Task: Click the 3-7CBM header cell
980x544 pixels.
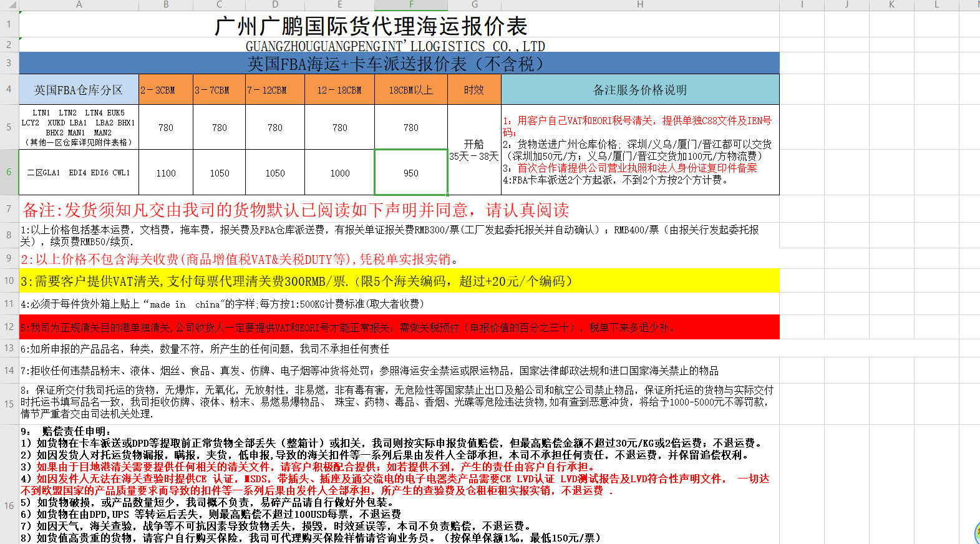Action: click(x=220, y=90)
